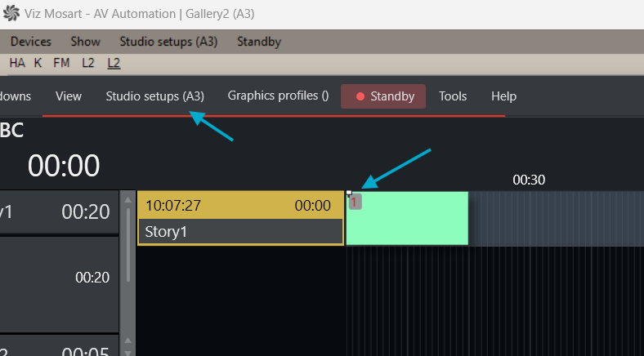Click the scrollbar up arrow beside timeline
Image resolution: width=644 pixels, height=356 pixels.
point(127,198)
